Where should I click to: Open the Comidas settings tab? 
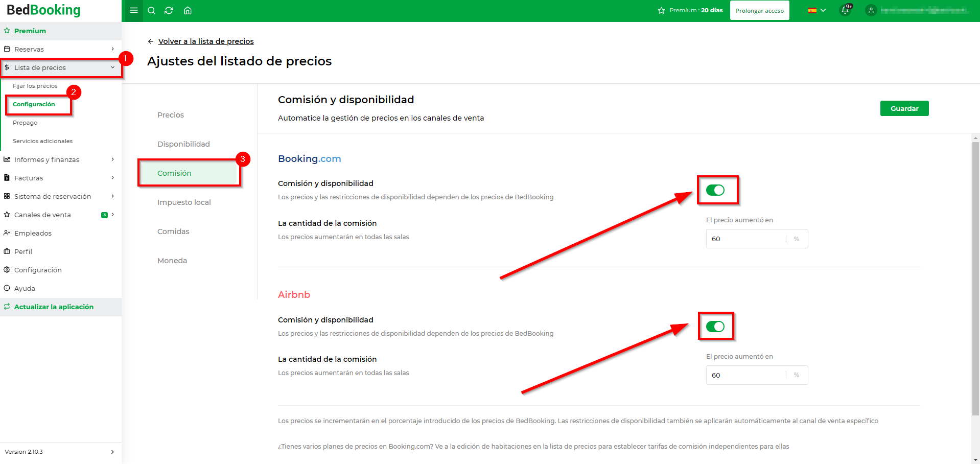pyautogui.click(x=173, y=231)
